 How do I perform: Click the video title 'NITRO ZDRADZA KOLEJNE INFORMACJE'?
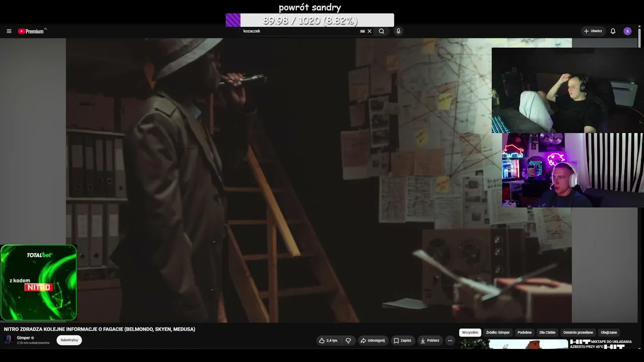[x=100, y=329]
